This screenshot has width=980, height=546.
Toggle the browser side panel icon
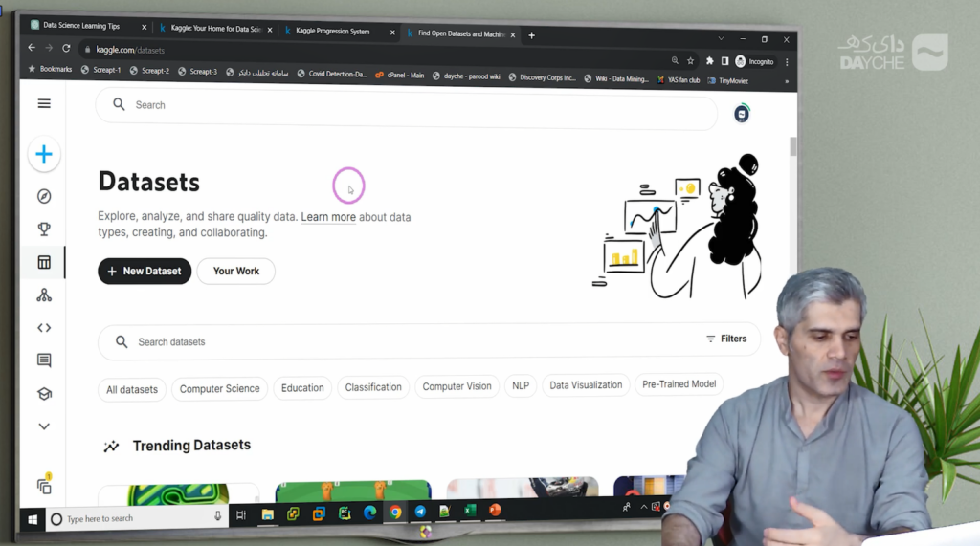725,61
